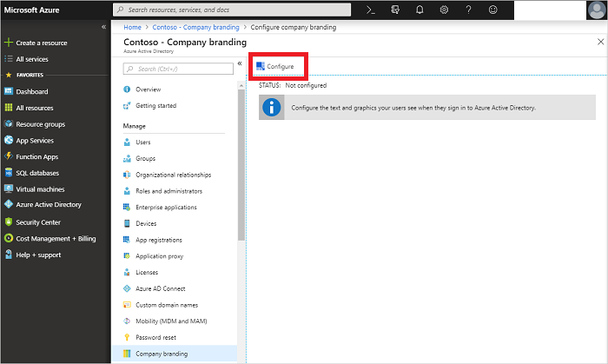Click the Function Apps lightning icon

(9, 156)
